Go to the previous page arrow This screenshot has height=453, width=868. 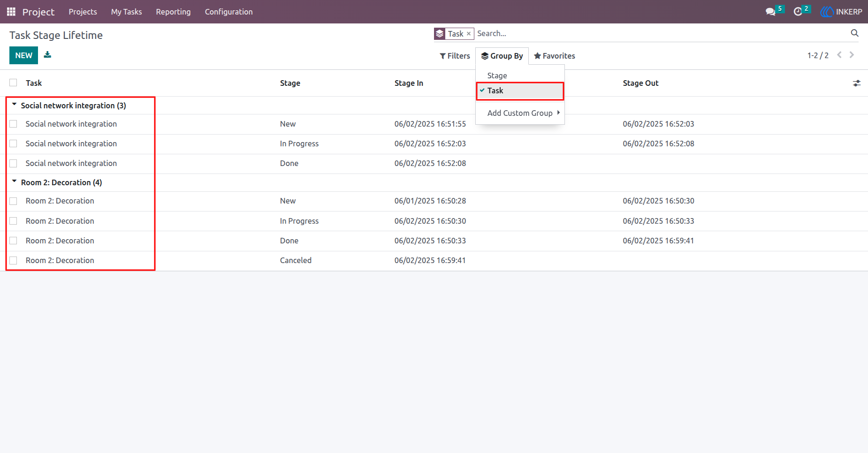(x=839, y=55)
